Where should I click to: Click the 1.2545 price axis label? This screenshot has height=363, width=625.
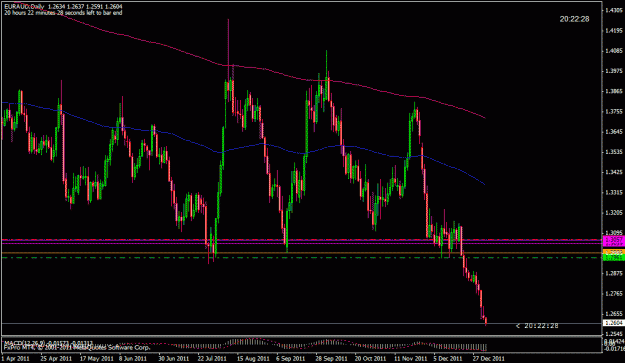614,334
